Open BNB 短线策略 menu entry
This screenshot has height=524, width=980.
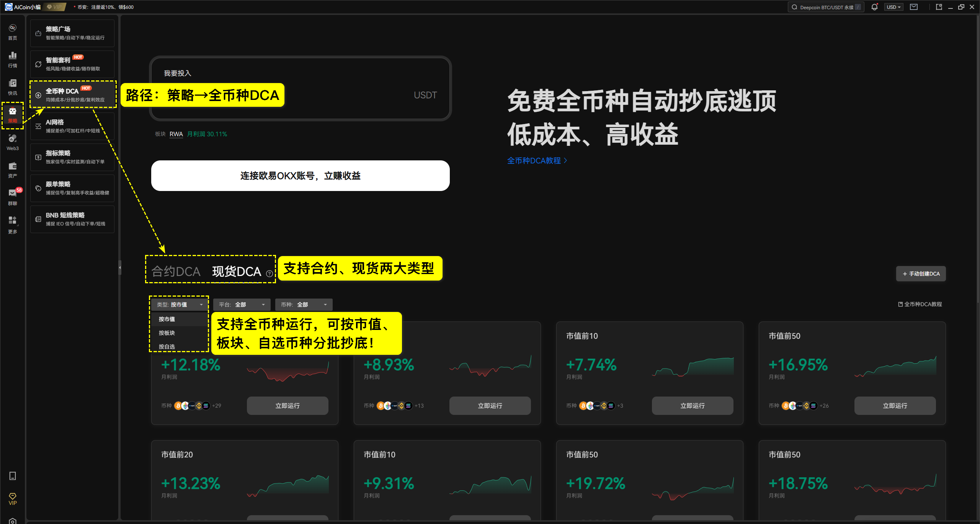72,219
